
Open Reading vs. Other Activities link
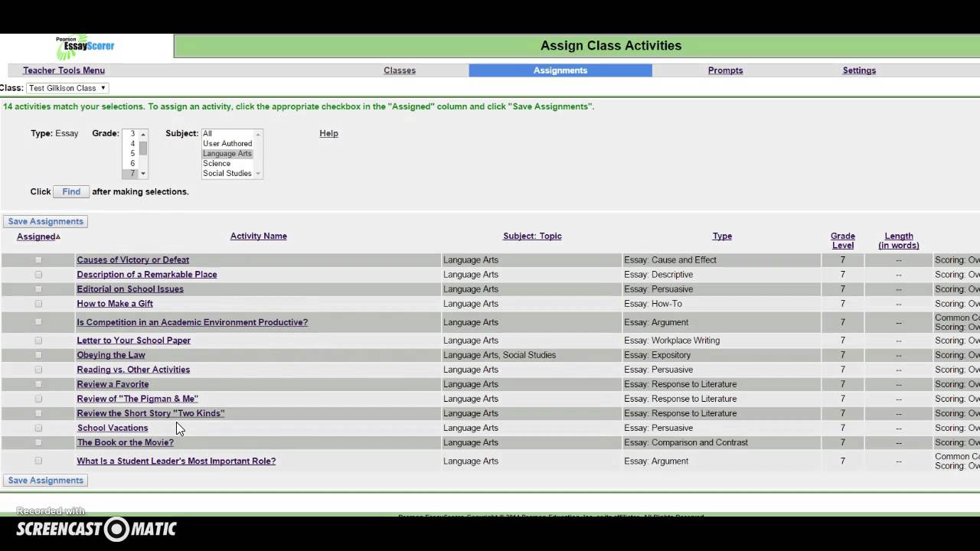coord(133,370)
